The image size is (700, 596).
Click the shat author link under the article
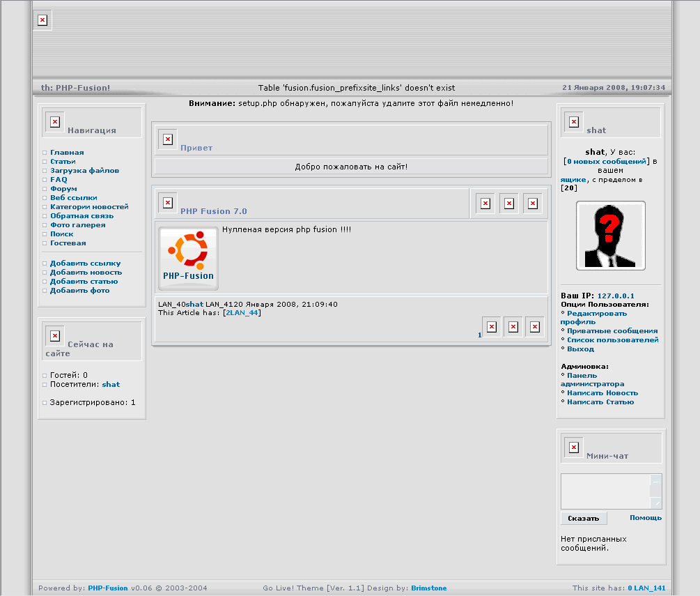coord(194,304)
